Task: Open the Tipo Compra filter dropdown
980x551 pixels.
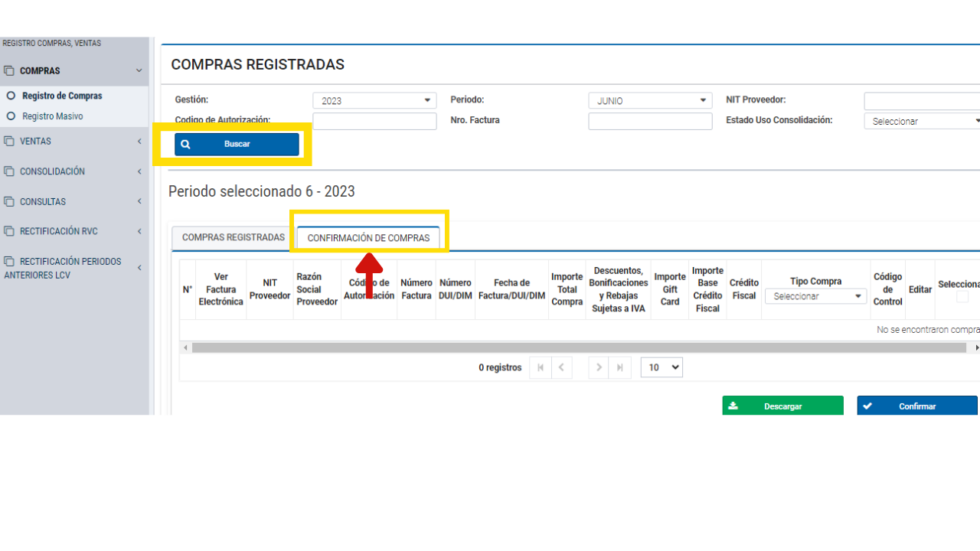Action: (815, 296)
